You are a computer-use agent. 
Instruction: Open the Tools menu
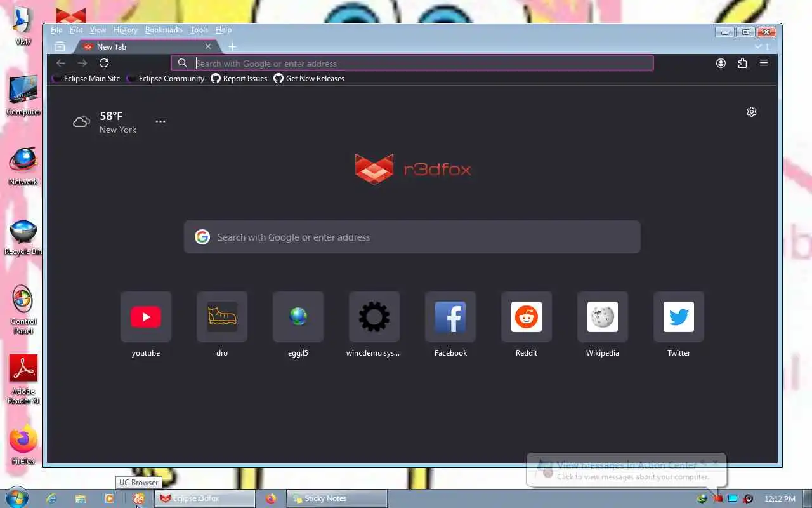(x=199, y=30)
